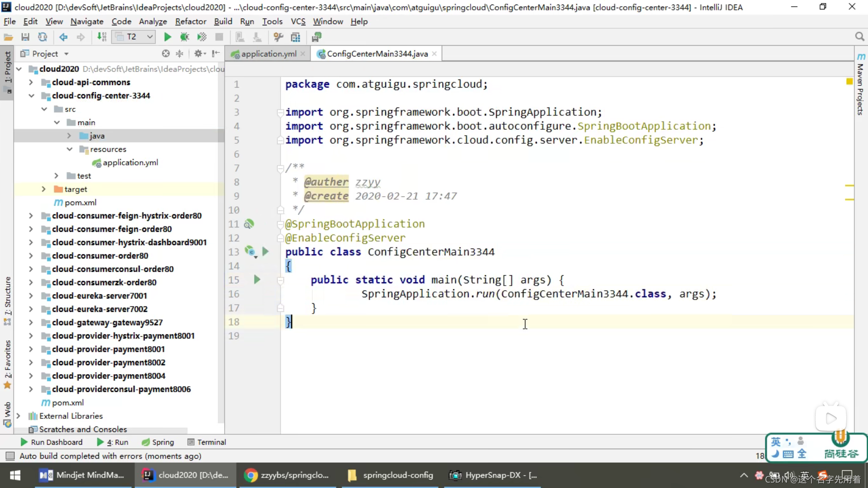Locate the open file with the target icon
This screenshot has width=868, height=488.
point(166,54)
